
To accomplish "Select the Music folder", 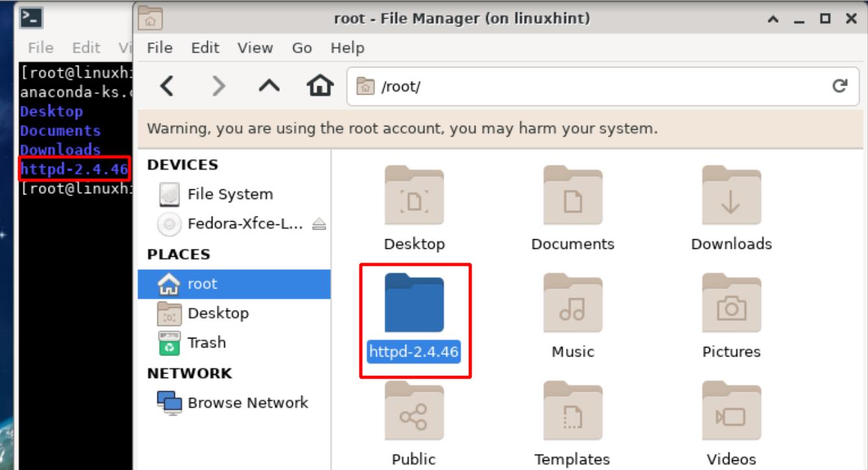I will point(572,303).
